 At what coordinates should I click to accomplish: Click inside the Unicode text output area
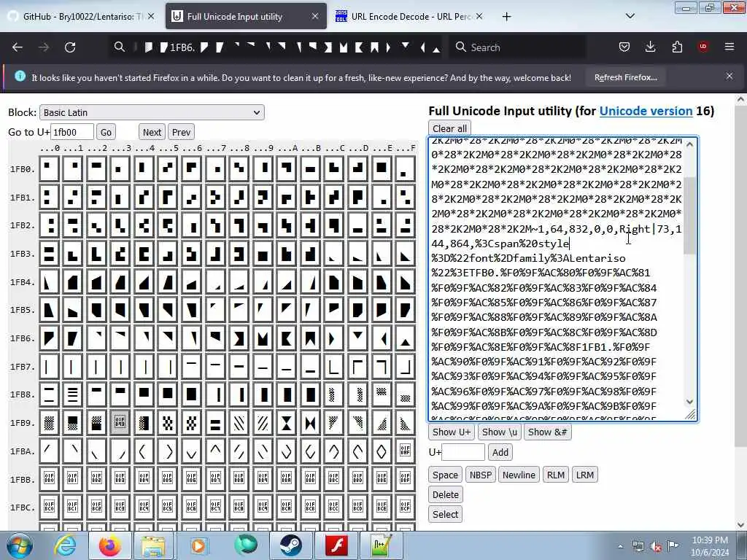557,279
